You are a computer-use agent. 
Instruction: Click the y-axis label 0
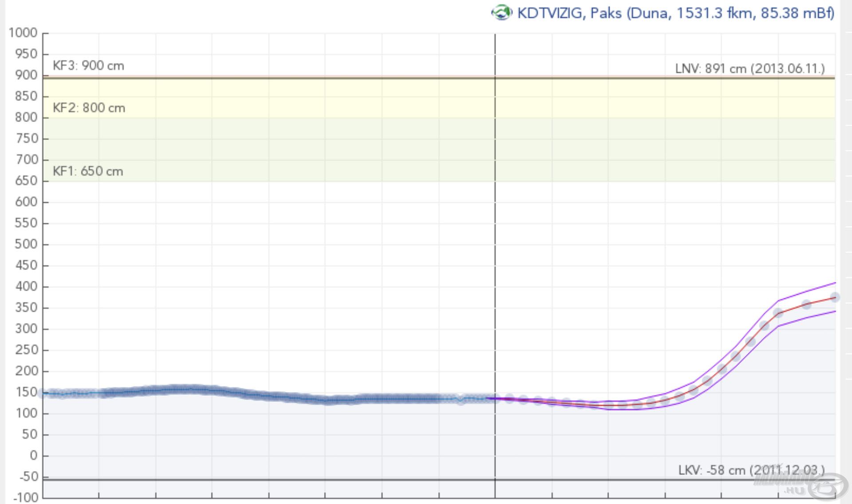click(33, 456)
